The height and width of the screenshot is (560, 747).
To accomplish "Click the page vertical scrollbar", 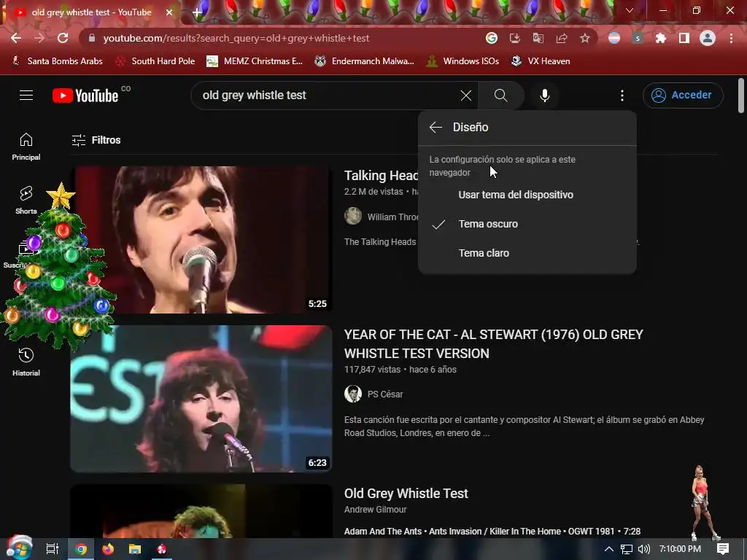I will point(741,96).
